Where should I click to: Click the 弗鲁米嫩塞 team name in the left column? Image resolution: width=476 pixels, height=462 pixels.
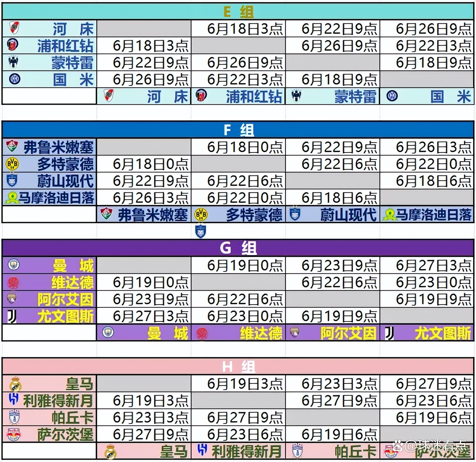click(58, 147)
